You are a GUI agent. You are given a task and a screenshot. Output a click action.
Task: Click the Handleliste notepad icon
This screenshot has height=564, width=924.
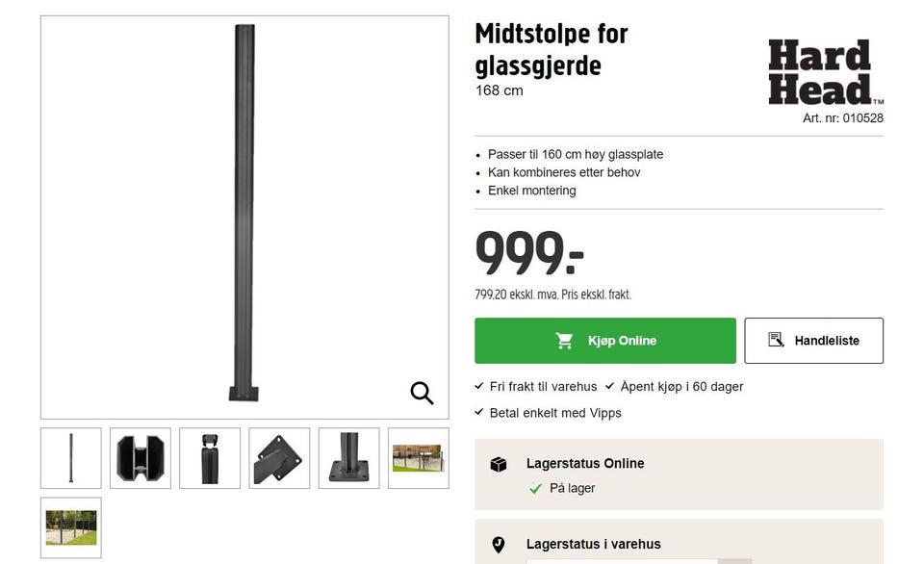[776, 340]
